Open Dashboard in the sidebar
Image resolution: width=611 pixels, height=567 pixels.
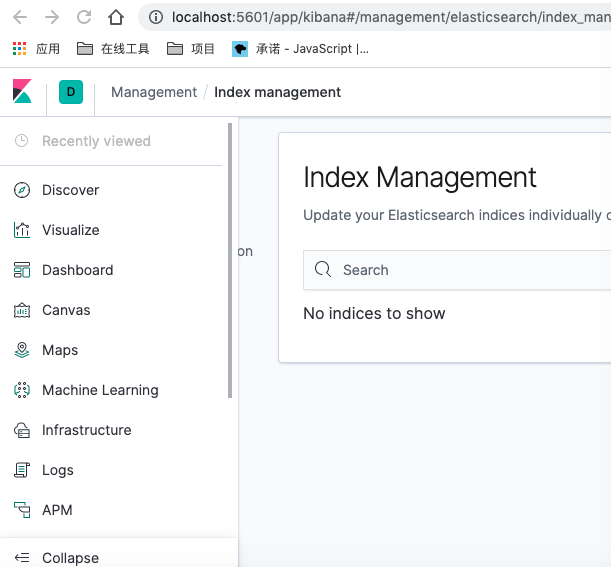[x=78, y=270]
